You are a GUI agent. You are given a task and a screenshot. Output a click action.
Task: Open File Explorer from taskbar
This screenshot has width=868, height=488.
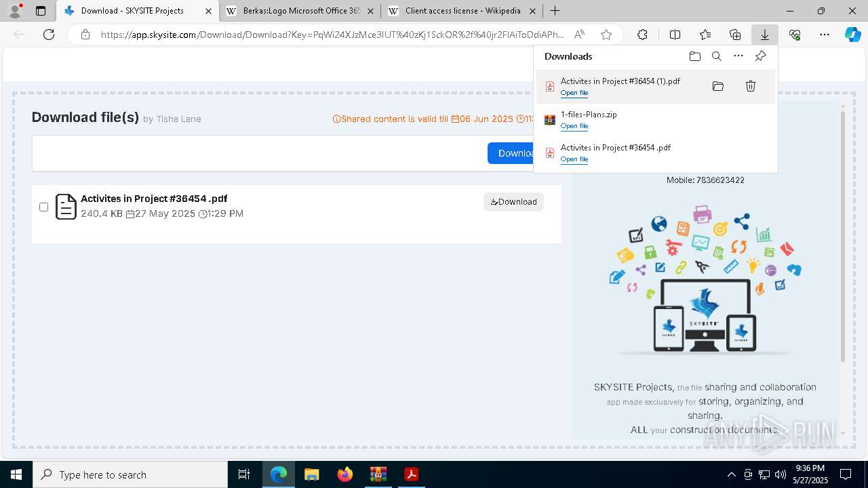pos(312,474)
